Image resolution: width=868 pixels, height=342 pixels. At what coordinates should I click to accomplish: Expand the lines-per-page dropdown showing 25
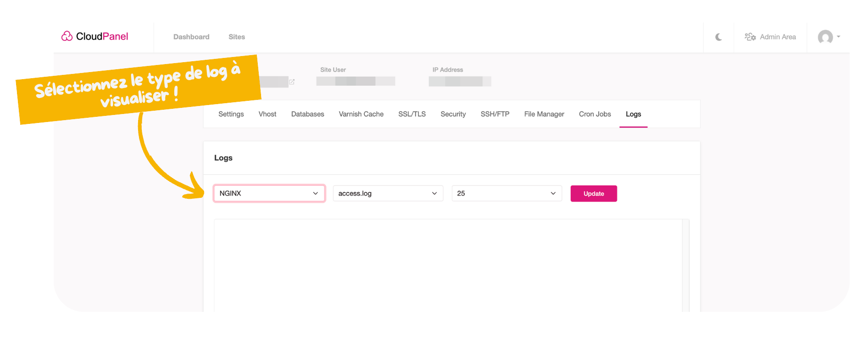pos(507,193)
